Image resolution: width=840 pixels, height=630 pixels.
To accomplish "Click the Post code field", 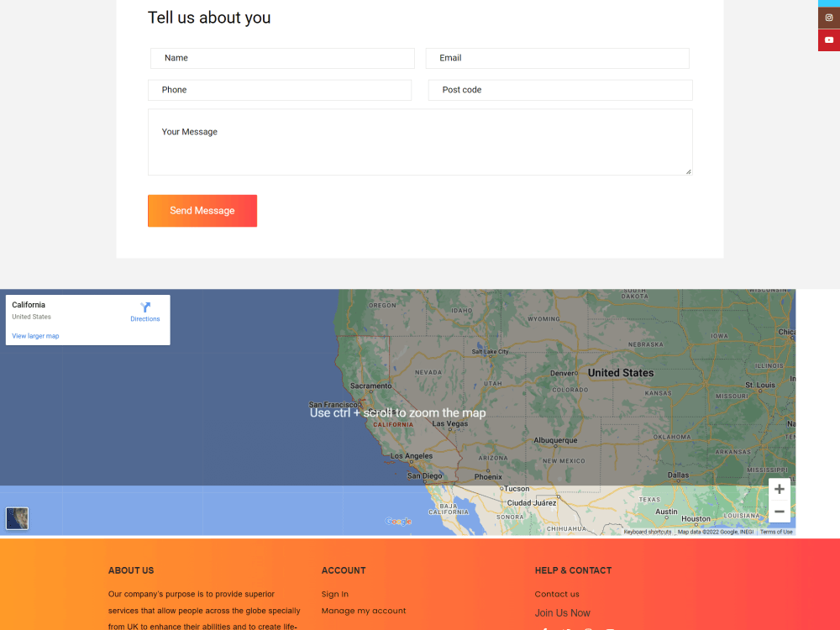I will (559, 90).
